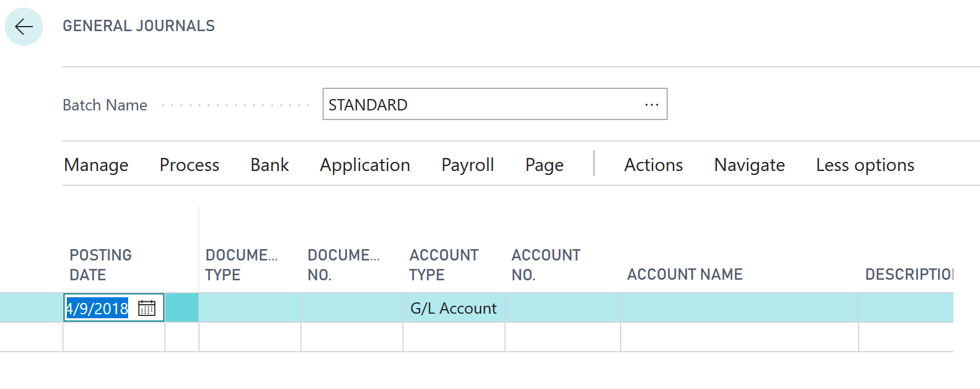
Task: Open the Manage menu
Action: coord(96,165)
